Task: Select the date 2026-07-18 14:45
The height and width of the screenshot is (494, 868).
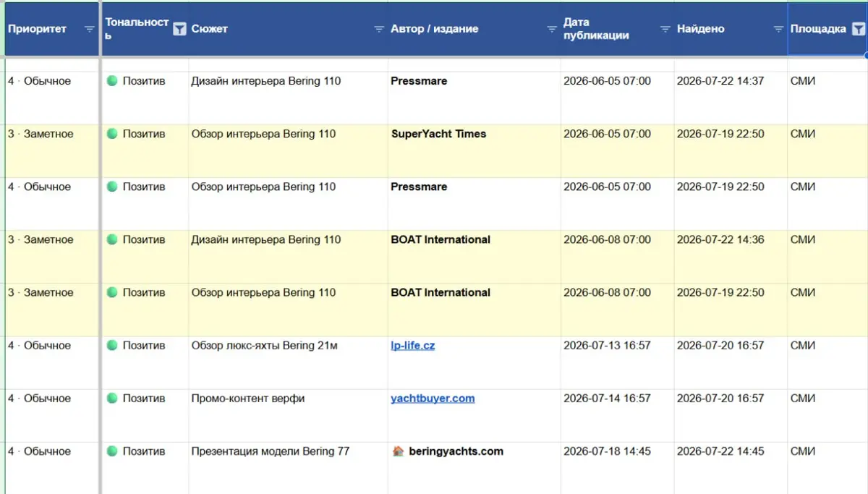Action: [x=617, y=468]
